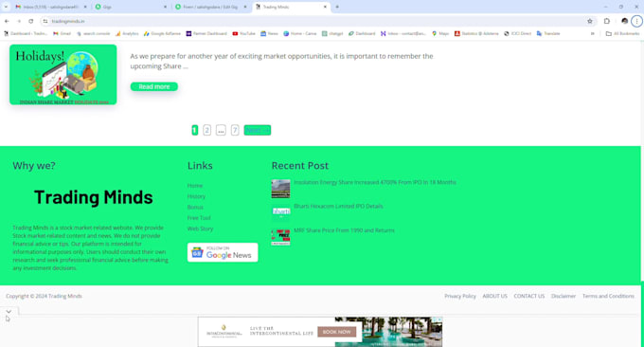Open the Gmail bookmark
This screenshot has height=347, width=644.
(62, 33)
